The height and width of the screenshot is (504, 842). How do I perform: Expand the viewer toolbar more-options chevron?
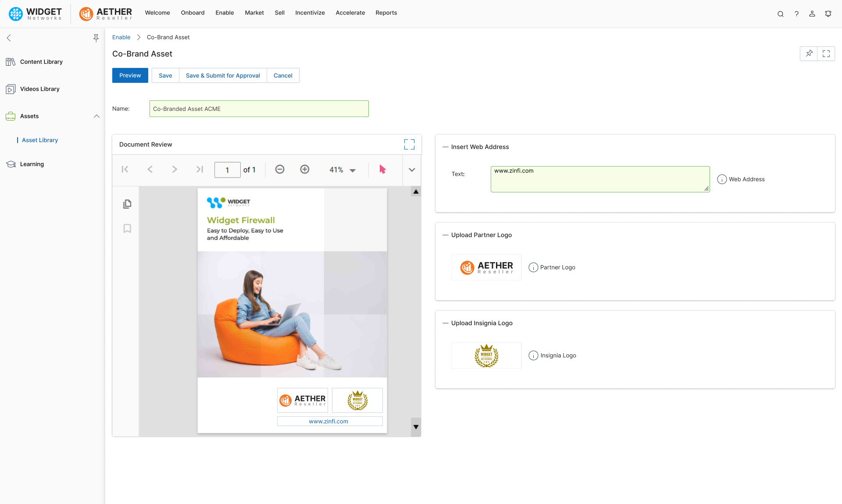[412, 170]
